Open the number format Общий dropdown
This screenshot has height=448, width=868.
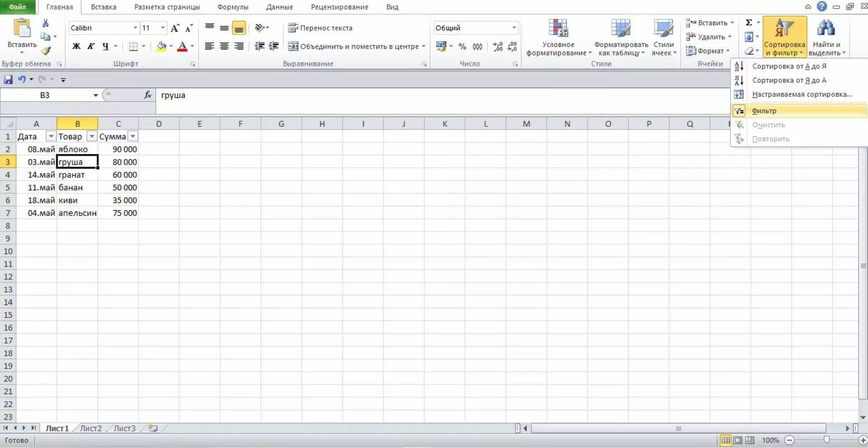pos(514,28)
